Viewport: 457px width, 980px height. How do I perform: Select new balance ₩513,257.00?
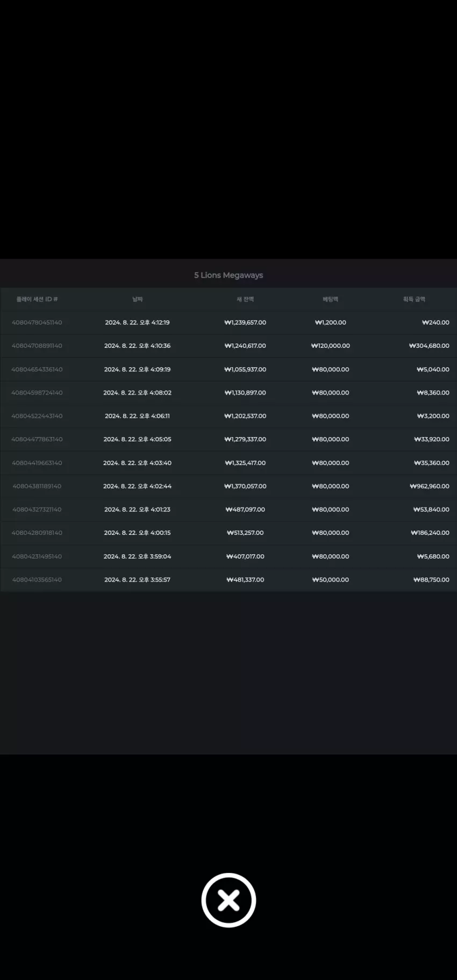pos(245,533)
